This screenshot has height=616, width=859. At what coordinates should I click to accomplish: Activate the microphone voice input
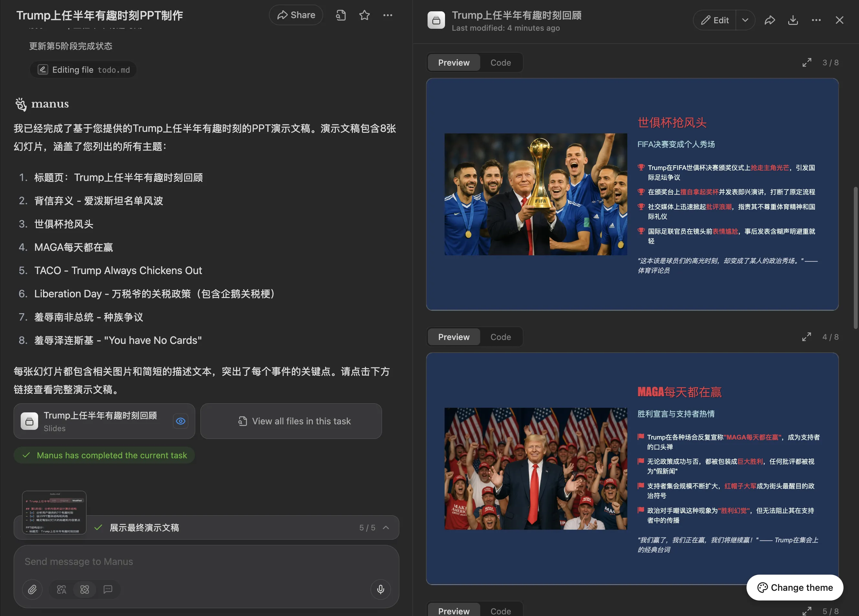(x=380, y=589)
